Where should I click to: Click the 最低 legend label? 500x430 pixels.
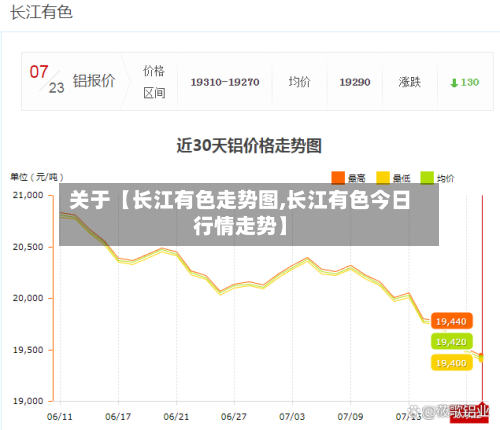pyautogui.click(x=401, y=179)
